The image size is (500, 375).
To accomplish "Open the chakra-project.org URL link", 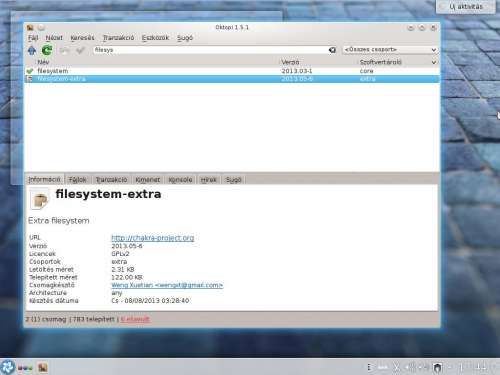I will pos(153,238).
